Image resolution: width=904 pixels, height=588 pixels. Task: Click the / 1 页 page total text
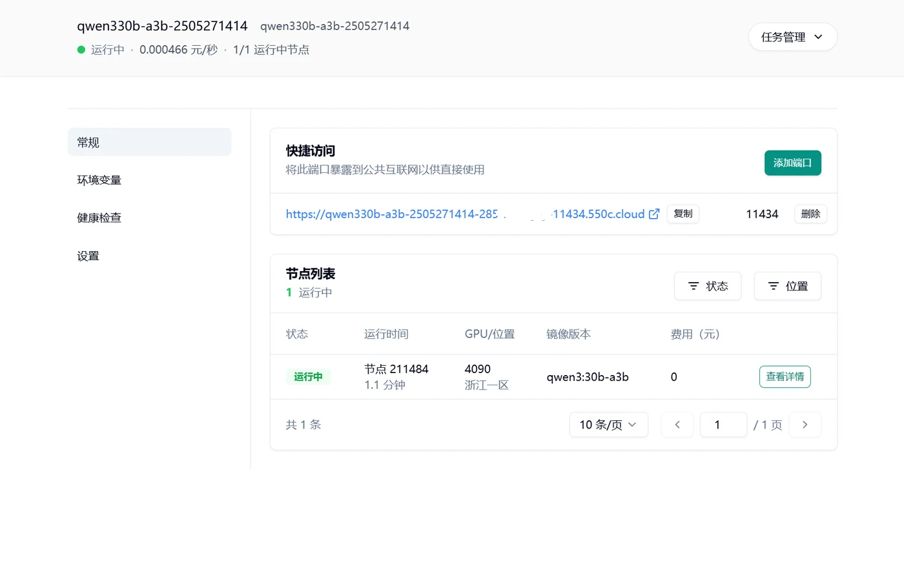pyautogui.click(x=768, y=425)
